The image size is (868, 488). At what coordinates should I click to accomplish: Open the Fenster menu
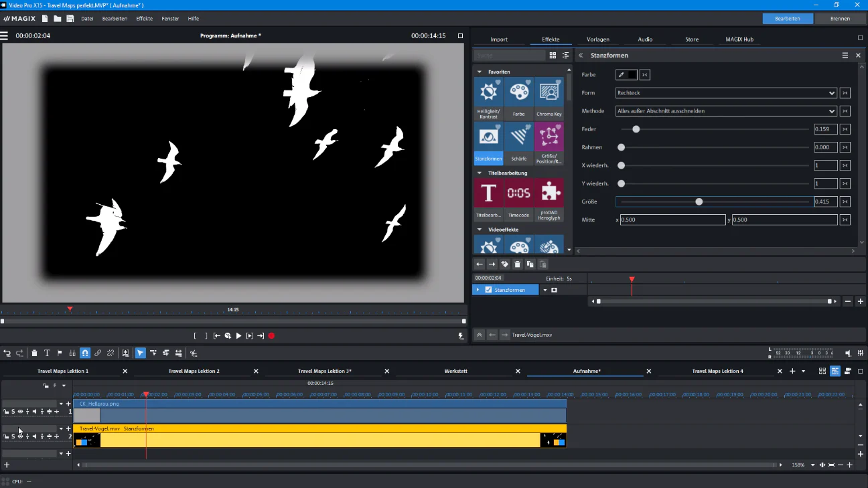pyautogui.click(x=170, y=19)
